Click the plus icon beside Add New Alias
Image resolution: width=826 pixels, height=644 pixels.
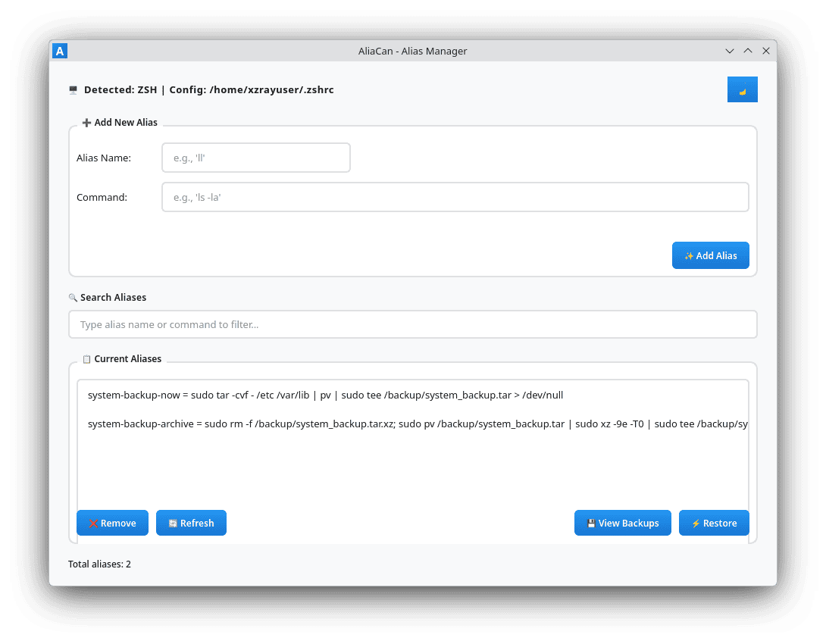[x=86, y=123]
